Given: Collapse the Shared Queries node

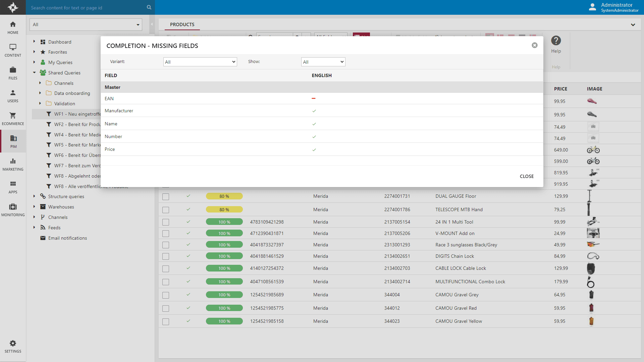Looking at the screenshot, I should (x=34, y=72).
